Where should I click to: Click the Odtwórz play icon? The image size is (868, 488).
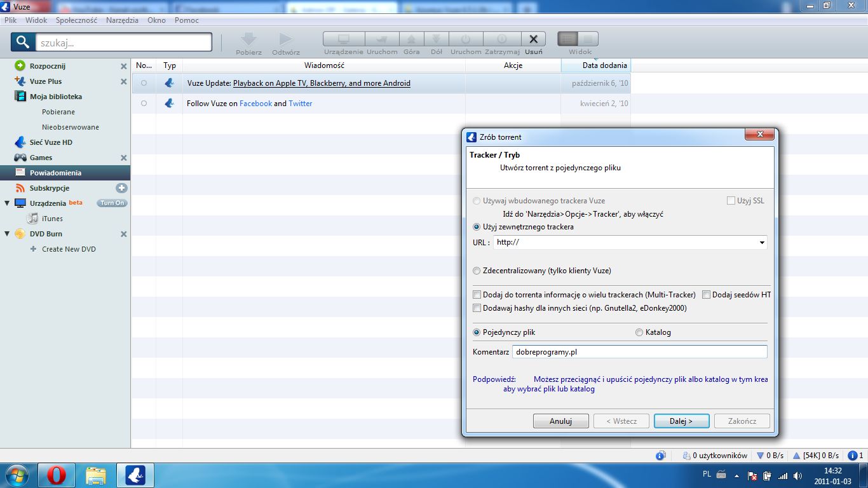[x=286, y=39]
